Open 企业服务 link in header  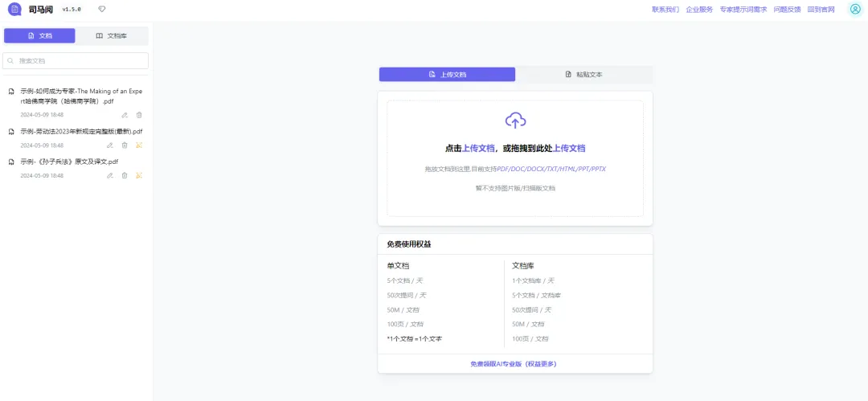click(x=699, y=10)
